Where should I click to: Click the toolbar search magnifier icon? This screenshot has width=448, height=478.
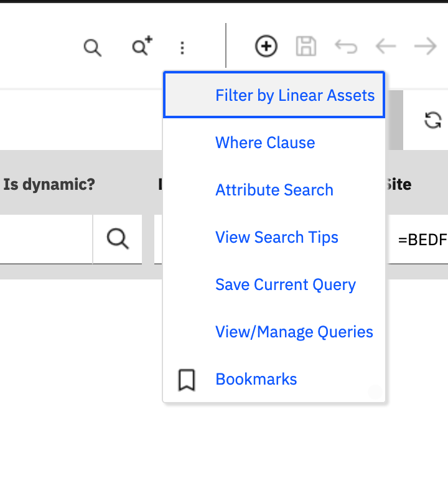(x=92, y=47)
